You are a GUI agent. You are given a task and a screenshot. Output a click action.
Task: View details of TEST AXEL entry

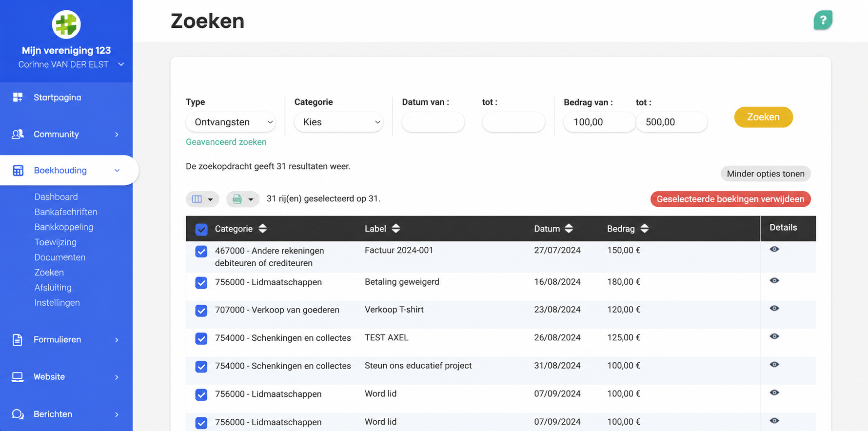click(x=774, y=336)
